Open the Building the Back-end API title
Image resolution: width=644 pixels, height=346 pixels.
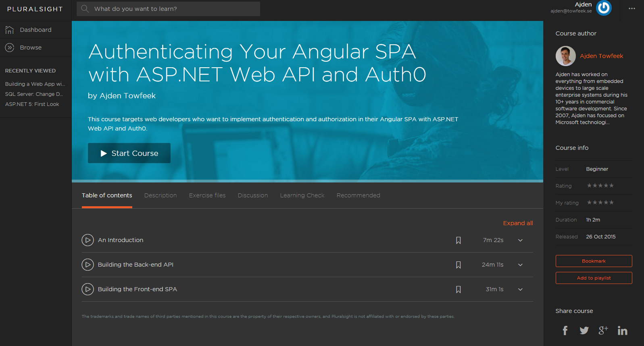coord(135,265)
